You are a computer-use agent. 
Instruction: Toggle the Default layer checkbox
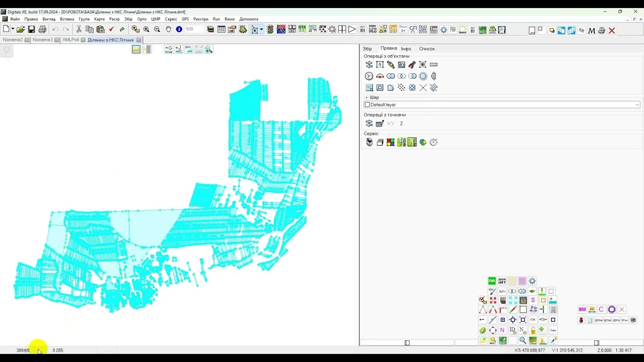click(x=367, y=105)
